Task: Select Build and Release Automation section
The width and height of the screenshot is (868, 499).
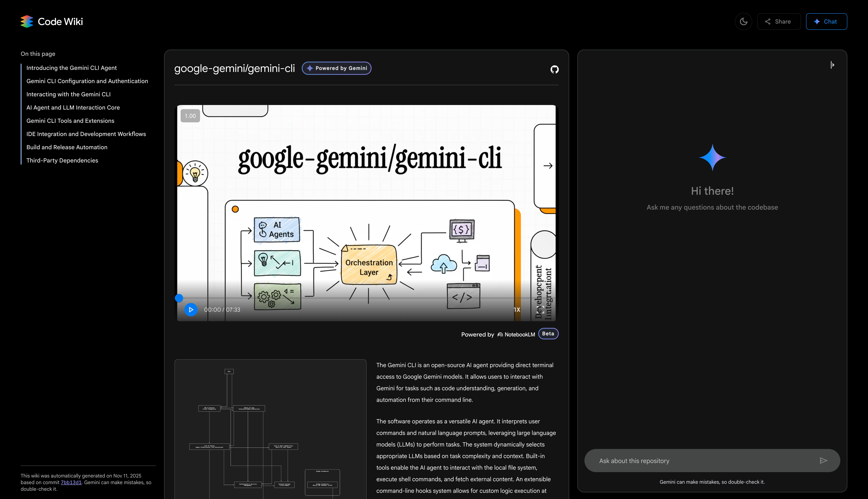Action: 67,147
